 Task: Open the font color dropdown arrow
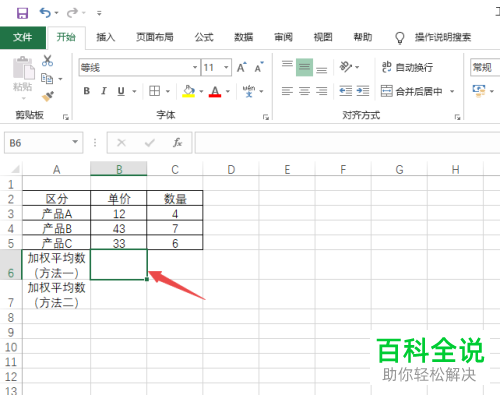(x=228, y=91)
